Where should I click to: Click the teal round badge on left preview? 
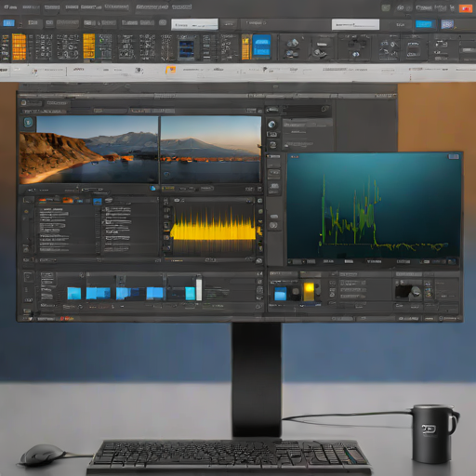click(29, 122)
